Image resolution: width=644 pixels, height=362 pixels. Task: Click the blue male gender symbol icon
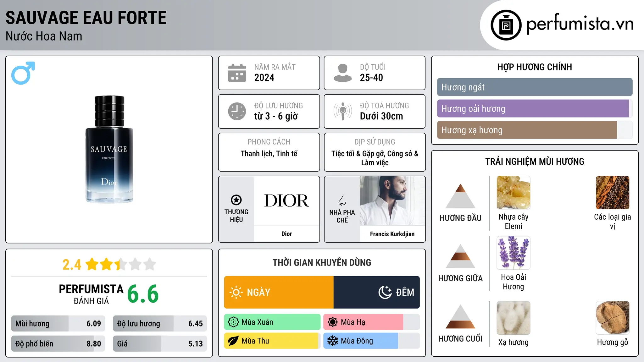23,73
